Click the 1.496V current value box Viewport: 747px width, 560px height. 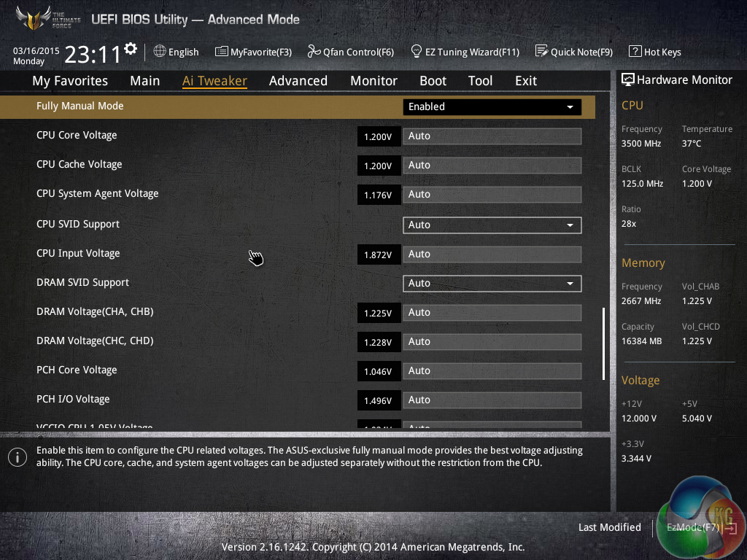click(x=379, y=400)
